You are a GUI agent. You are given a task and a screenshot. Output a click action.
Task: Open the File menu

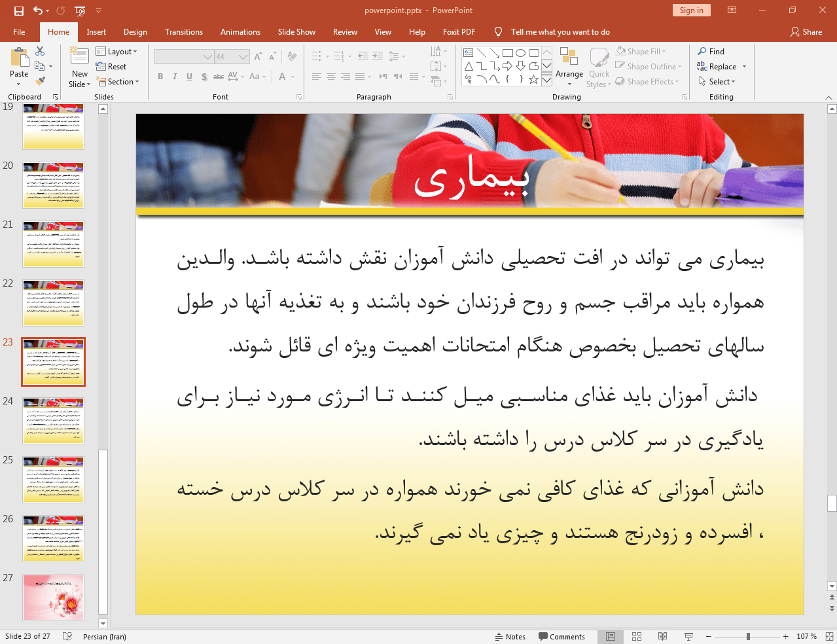point(19,32)
